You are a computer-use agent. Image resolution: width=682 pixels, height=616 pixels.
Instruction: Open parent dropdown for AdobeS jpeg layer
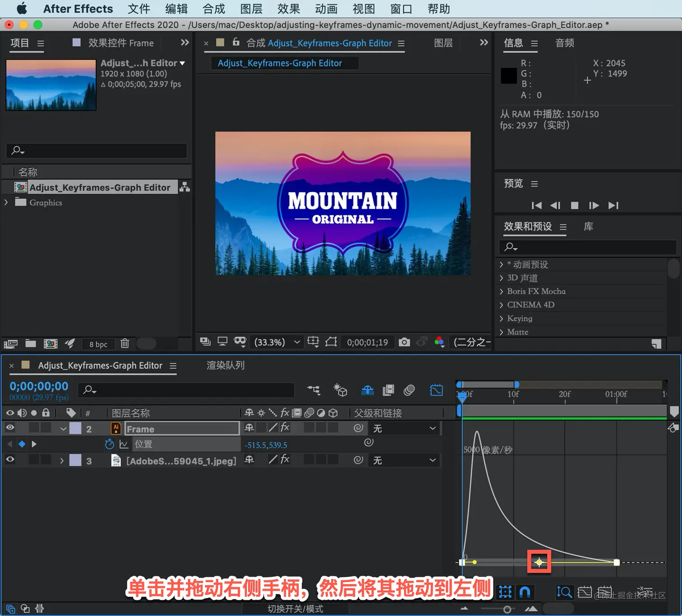coord(404,460)
